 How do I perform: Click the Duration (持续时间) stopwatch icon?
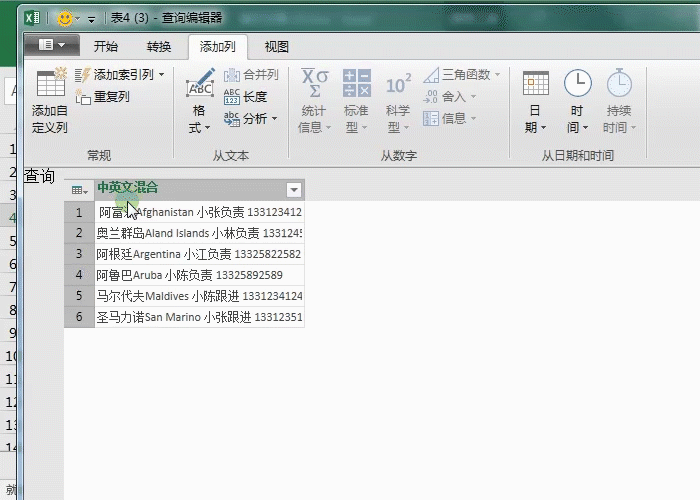[619, 84]
